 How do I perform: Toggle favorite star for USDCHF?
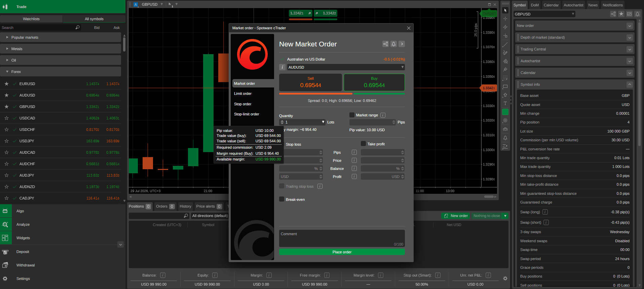point(6,130)
